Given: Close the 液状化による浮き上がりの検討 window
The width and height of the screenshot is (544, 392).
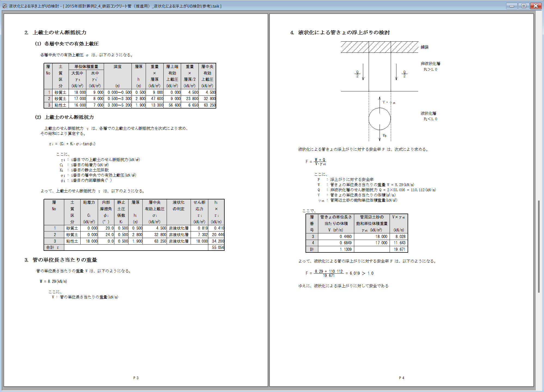Looking at the screenshot, I should [x=536, y=6].
